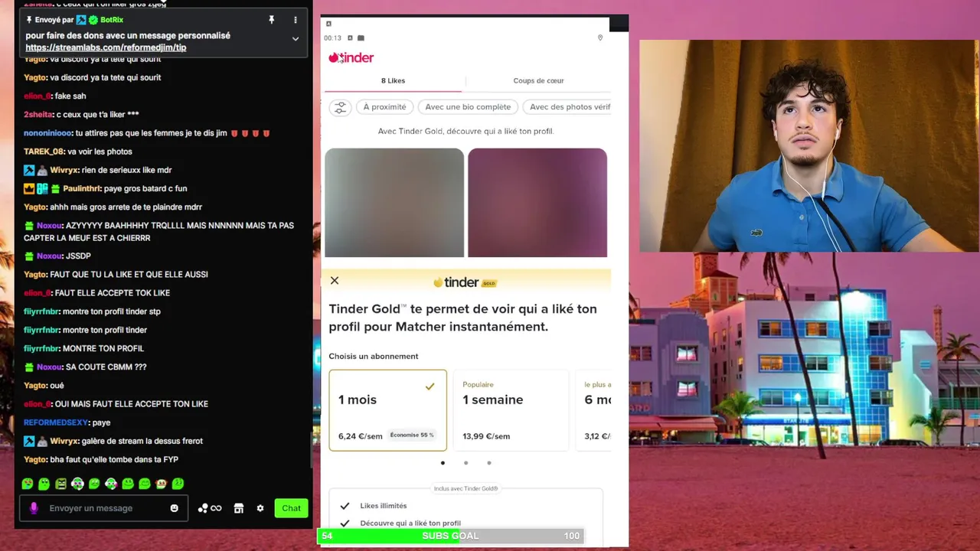
Task: Collapse the pinned message with chevron
Action: [296, 39]
